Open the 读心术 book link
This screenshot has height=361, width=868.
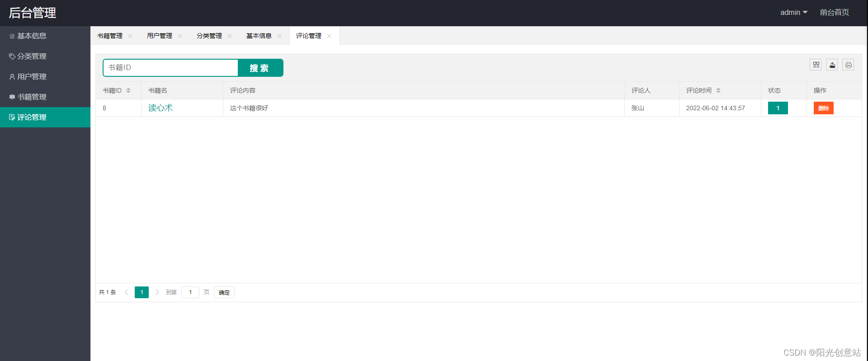[x=160, y=108]
